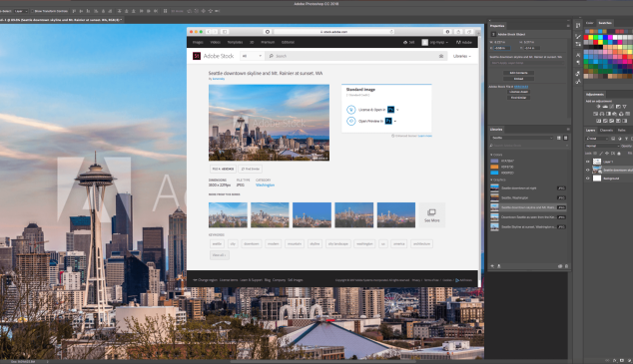Toggle pixel layer filter in Layers panel
Screen dimensions: 633x364
[613, 139]
